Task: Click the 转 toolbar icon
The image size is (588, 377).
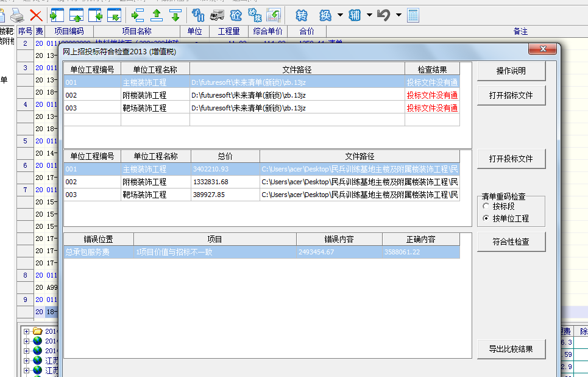Action: coord(301,15)
